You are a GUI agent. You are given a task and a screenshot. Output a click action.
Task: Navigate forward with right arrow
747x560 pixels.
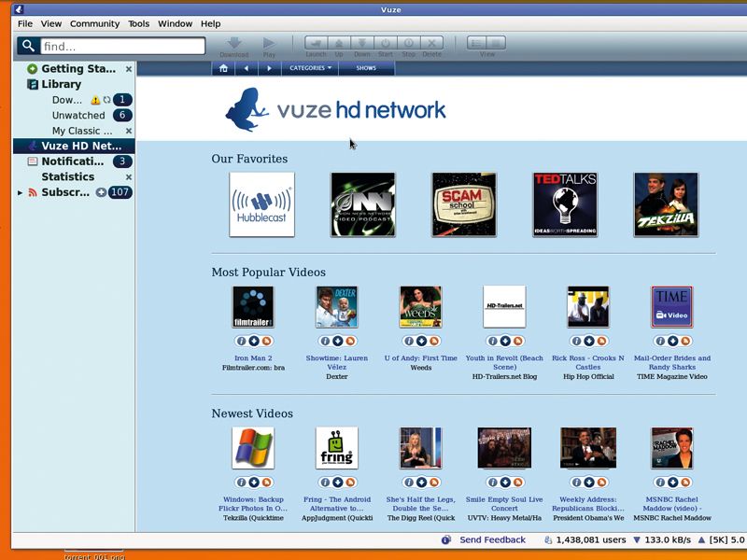270,68
